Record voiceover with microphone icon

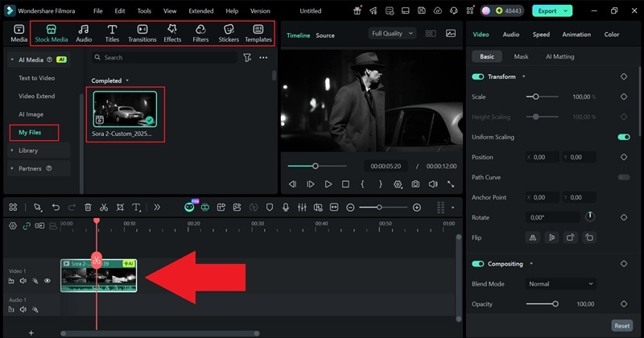pos(286,208)
